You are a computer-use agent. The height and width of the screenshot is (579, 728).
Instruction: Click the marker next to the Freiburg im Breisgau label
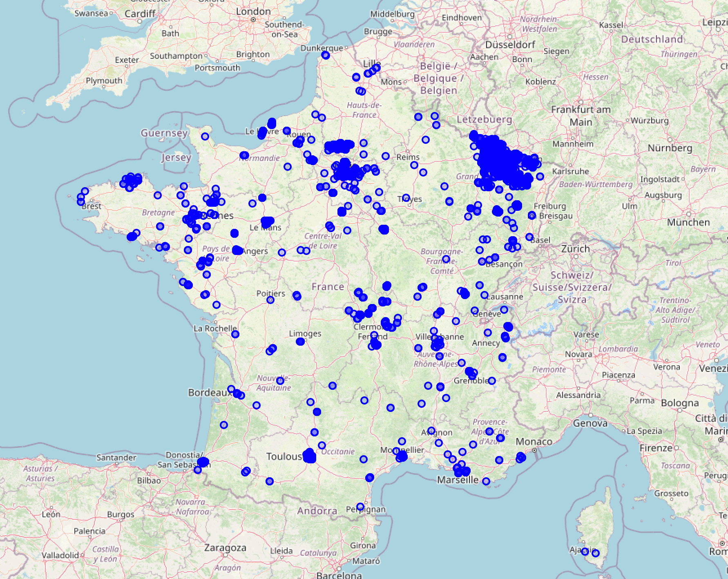coord(532,215)
